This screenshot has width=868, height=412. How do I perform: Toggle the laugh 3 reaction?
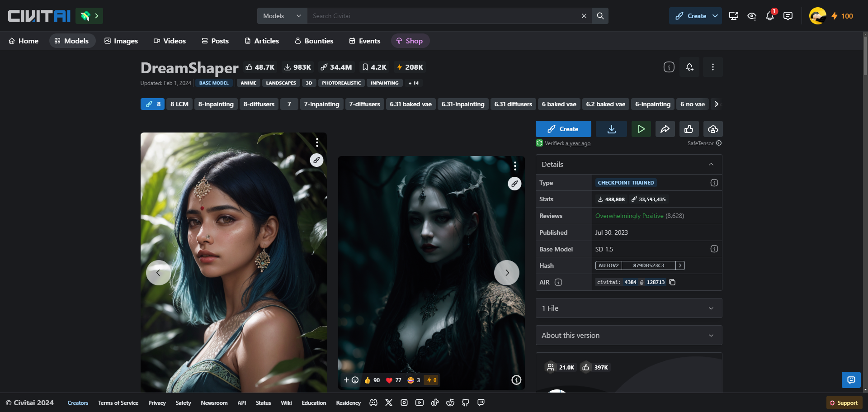(414, 380)
